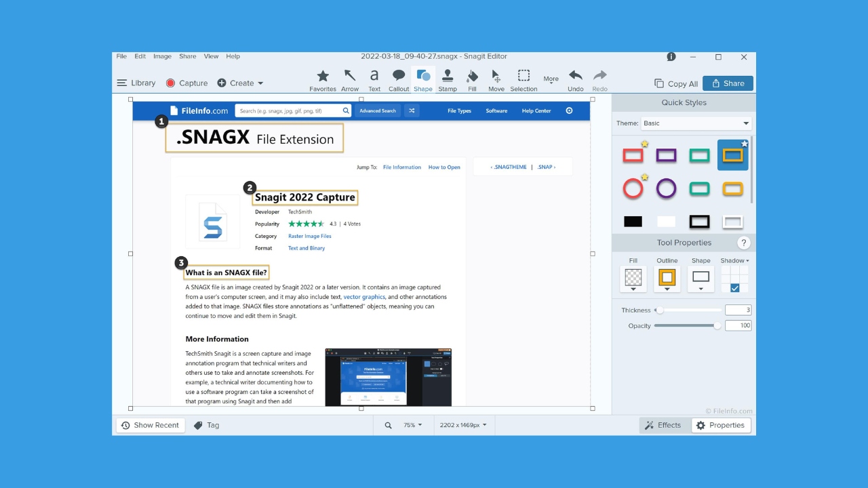Screen dimensions: 868x488
Task: Apply the red rectangle quick style
Action: tap(633, 155)
